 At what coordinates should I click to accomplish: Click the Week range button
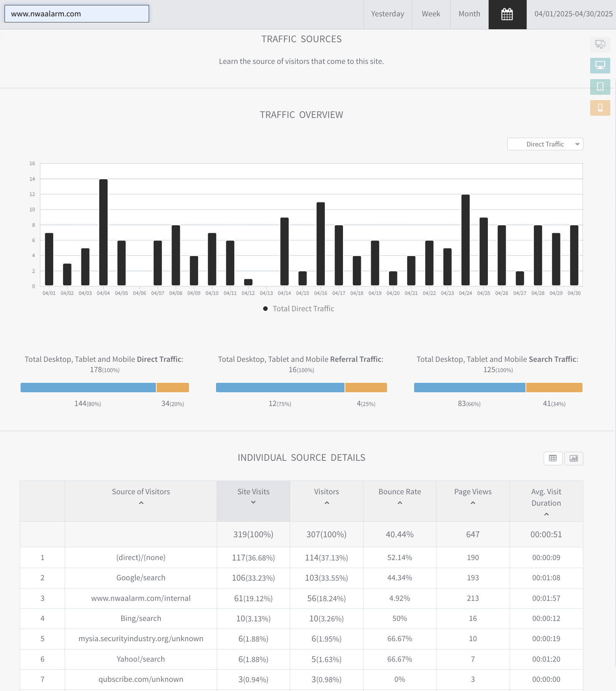click(431, 14)
